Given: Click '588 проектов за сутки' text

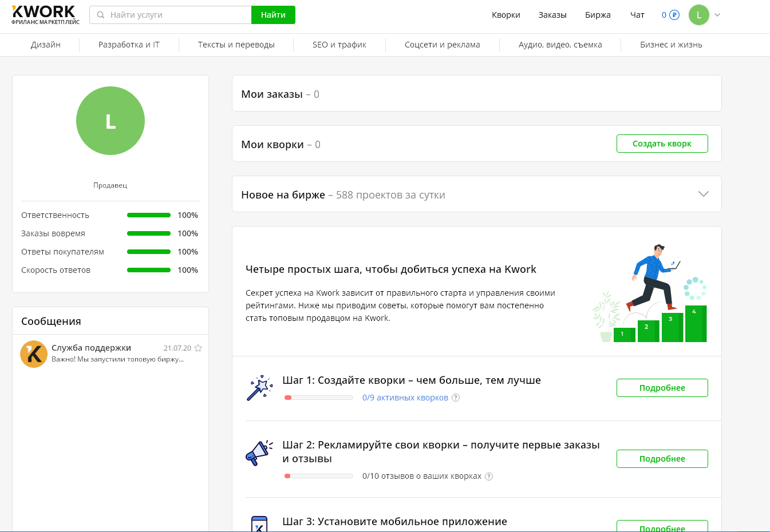Looking at the screenshot, I should tap(390, 194).
